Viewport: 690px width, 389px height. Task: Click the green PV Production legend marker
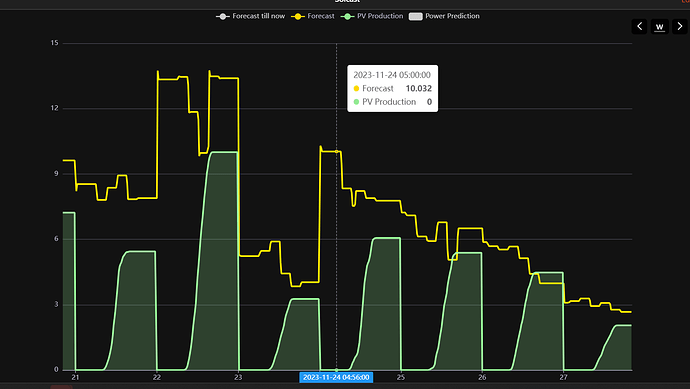(x=348, y=17)
